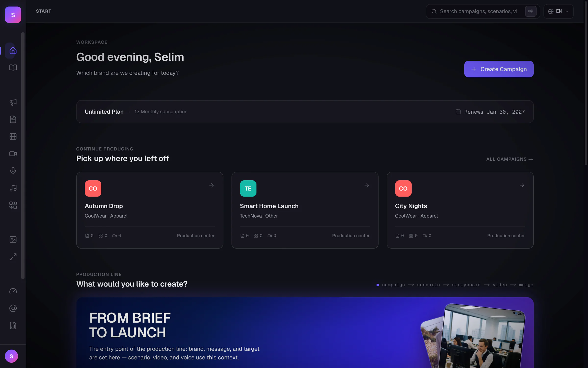Click the search magnifier icon
Screen dimensions: 588x368
(434, 11)
